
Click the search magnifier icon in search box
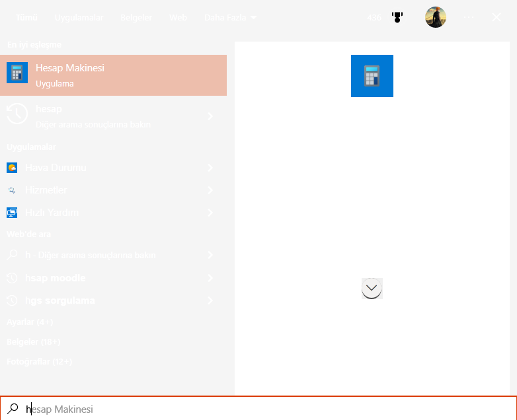click(13, 409)
